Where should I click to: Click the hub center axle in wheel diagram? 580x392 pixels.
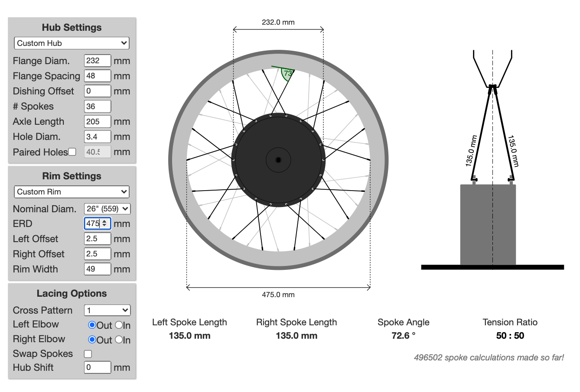(x=278, y=160)
